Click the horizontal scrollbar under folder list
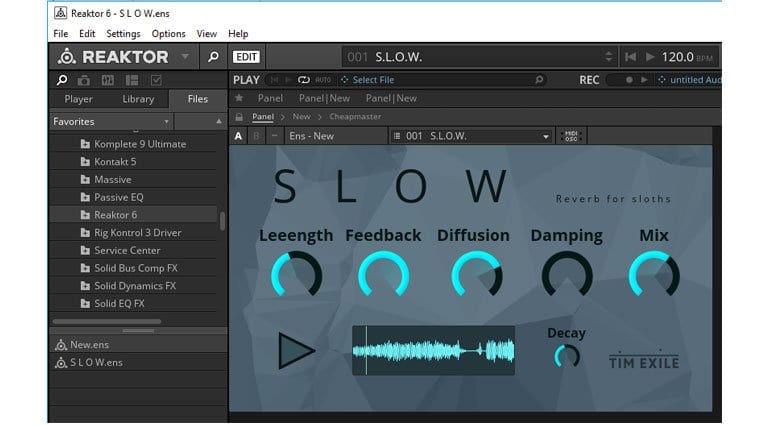 point(107,321)
